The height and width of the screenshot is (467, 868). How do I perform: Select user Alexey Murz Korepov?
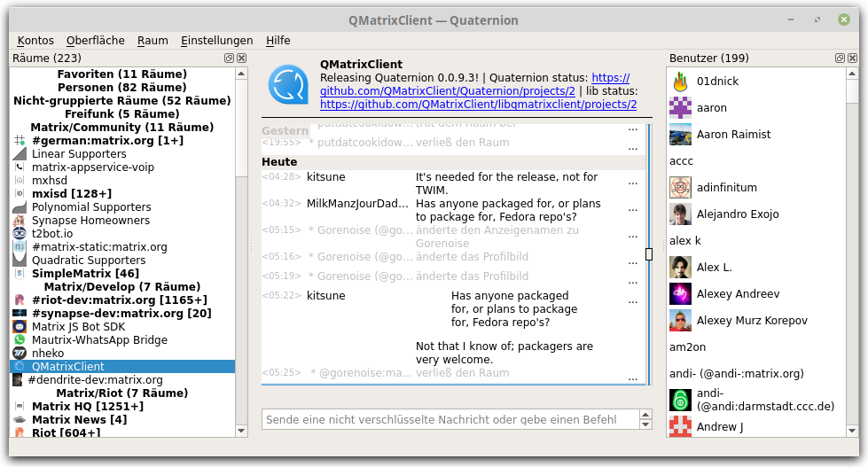[756, 321]
